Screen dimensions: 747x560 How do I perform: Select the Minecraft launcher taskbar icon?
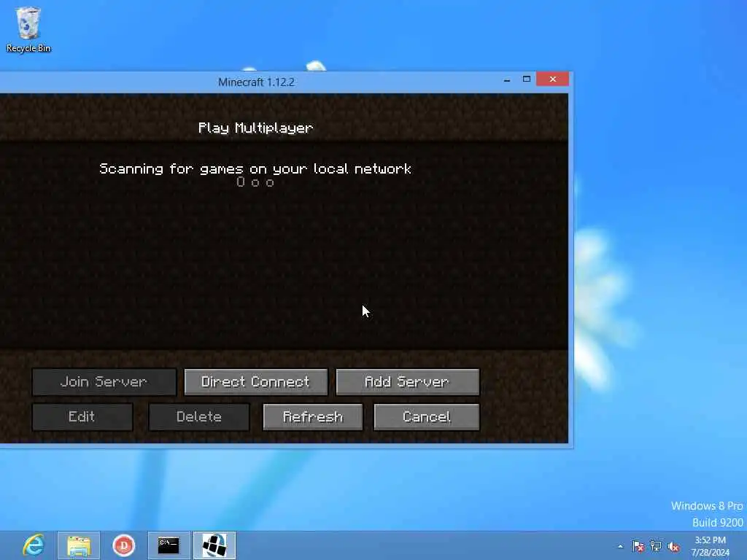(x=214, y=545)
